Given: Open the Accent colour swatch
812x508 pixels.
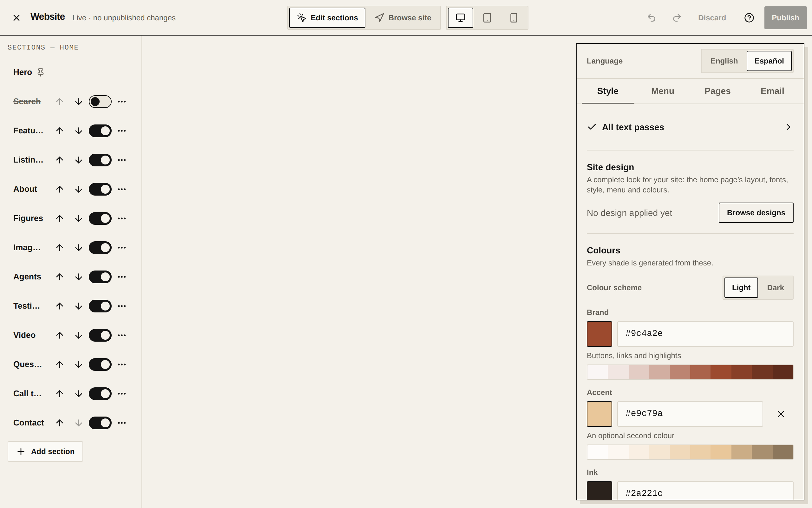Looking at the screenshot, I should pos(599,414).
